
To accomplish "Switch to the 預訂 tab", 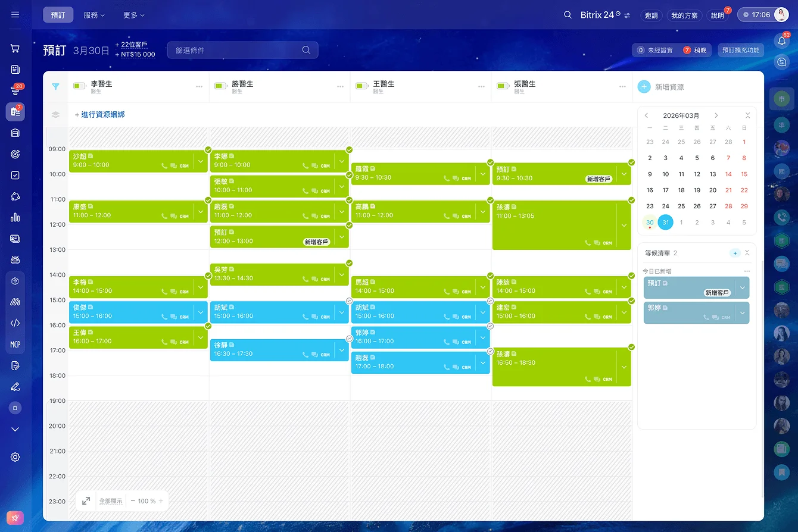I will click(58, 15).
